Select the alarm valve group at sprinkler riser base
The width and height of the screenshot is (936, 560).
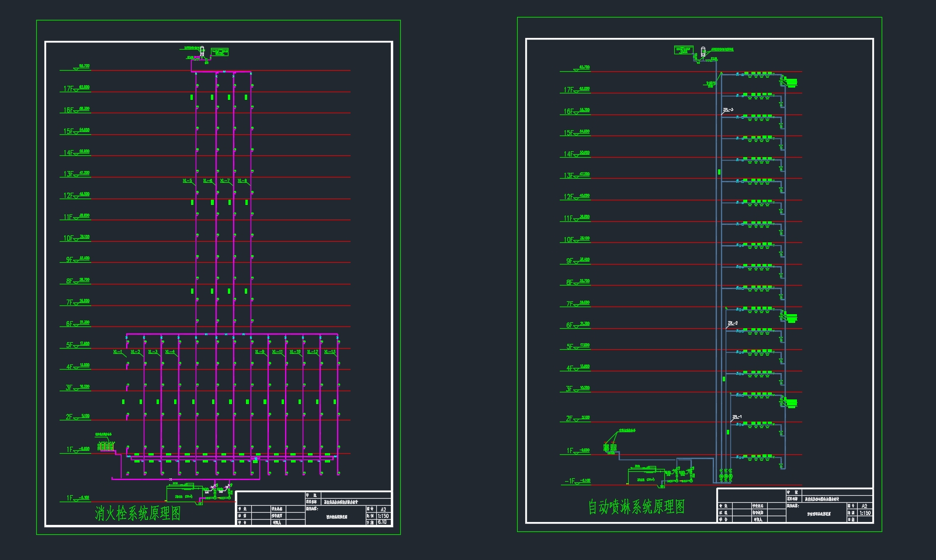click(x=725, y=476)
